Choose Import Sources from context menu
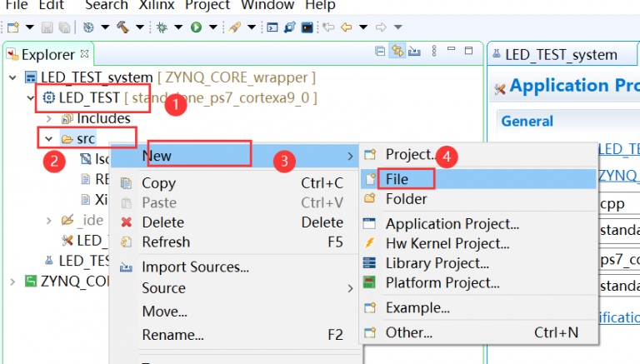This screenshot has width=640, height=364. coord(195,267)
